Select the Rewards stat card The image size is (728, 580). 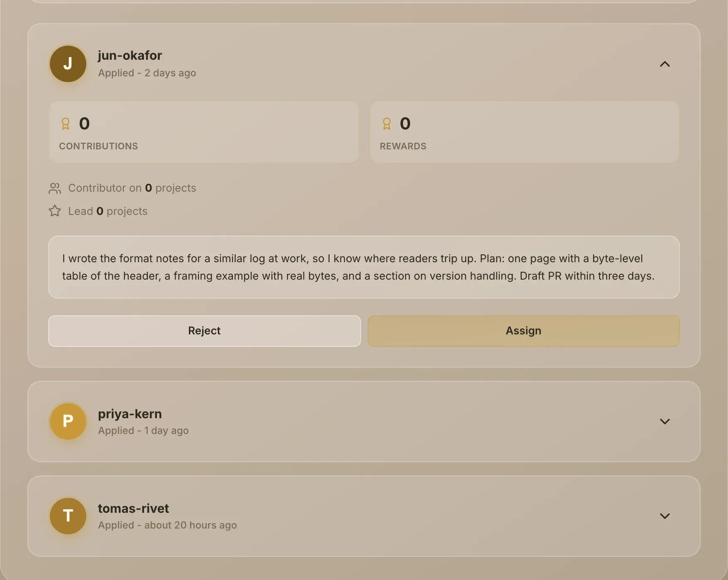click(x=524, y=132)
